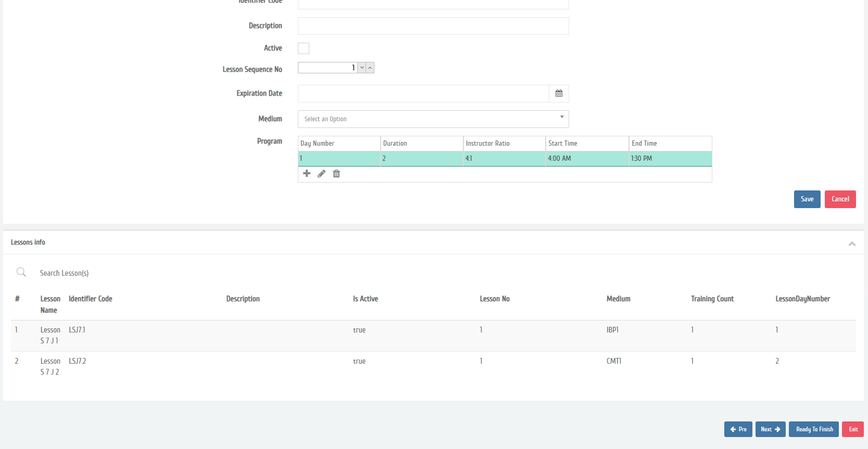Click the Cancel button
Viewport: 868px width, 449px height.
click(840, 199)
